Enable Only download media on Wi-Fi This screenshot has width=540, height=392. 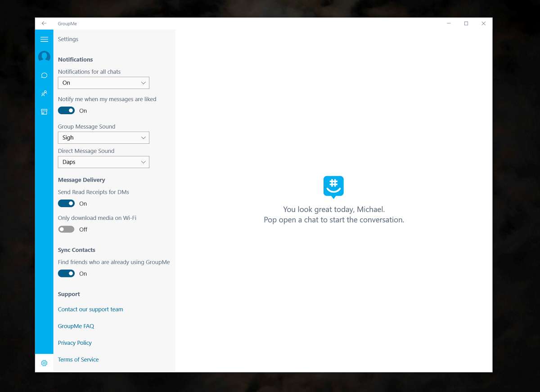(66, 229)
